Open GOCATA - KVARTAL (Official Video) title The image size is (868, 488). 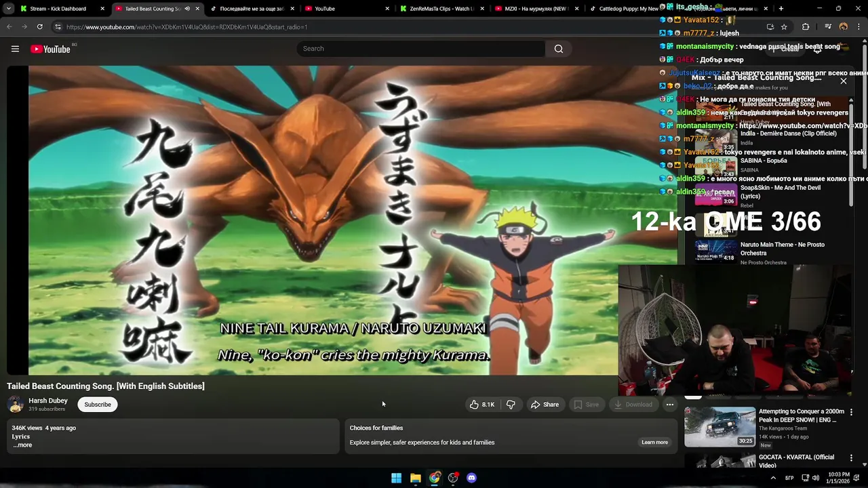(x=796, y=462)
